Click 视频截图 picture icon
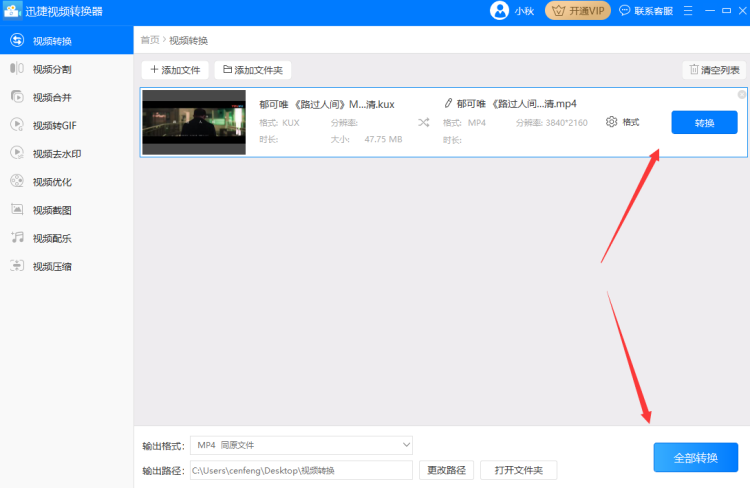The image size is (750, 488). click(x=17, y=209)
